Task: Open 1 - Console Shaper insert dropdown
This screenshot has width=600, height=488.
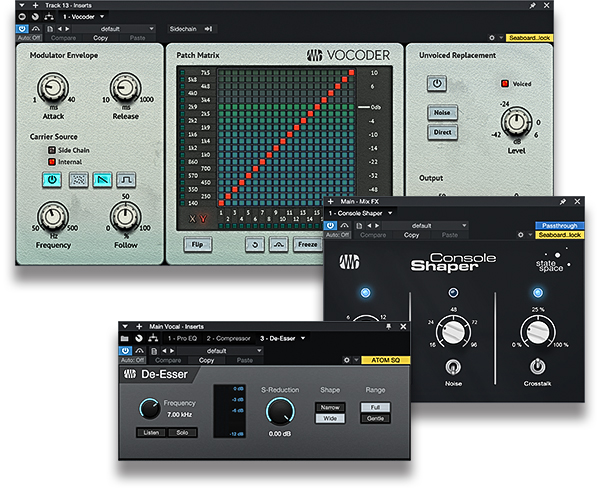Action: (390, 213)
